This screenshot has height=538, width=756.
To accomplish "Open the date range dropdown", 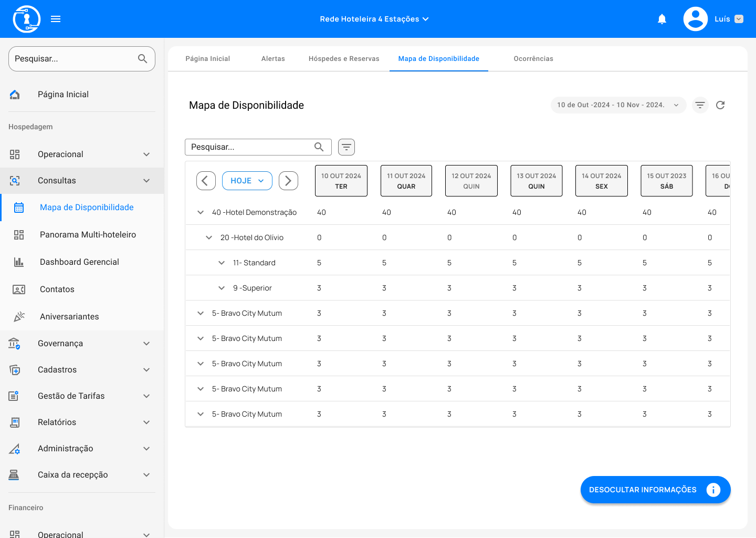I will [618, 105].
